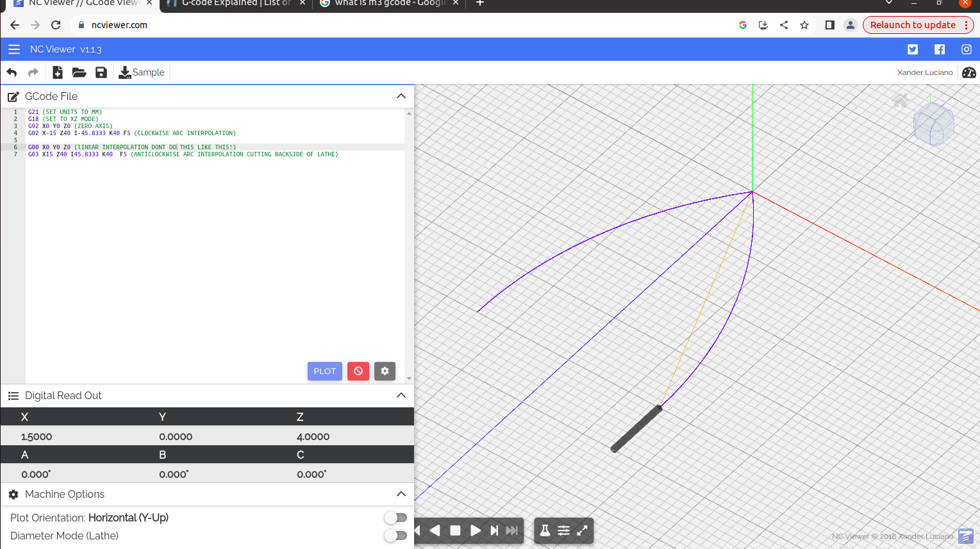Click the G21 (SET UNITS TO MM) line
The height and width of the screenshot is (549, 980).
coord(65,112)
